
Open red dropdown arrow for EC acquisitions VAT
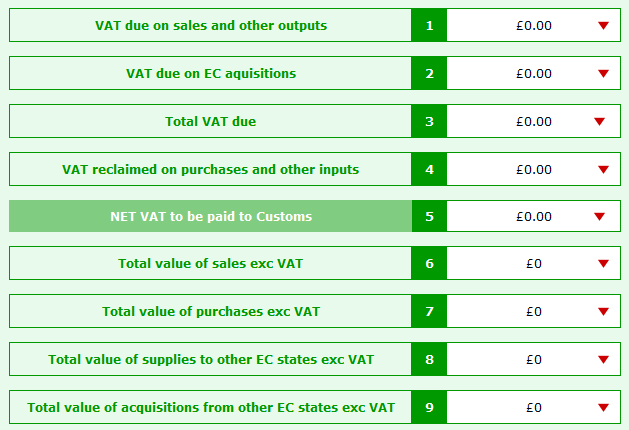[603, 73]
